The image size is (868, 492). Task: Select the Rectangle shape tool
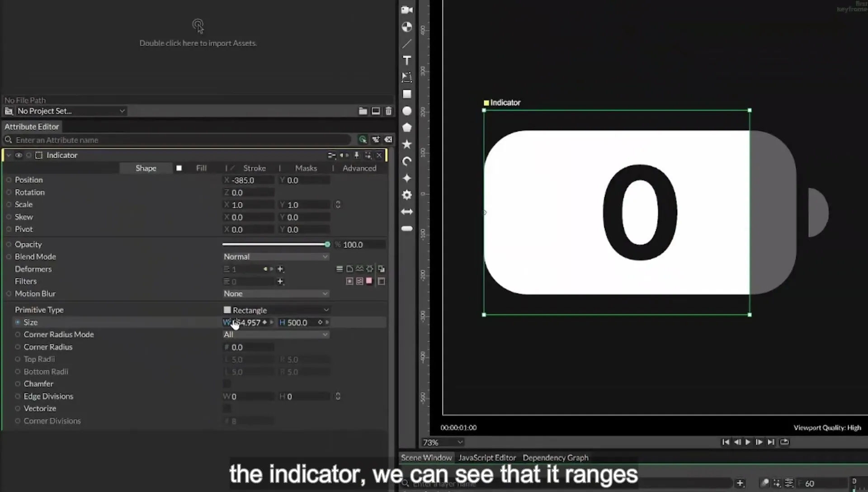407,94
